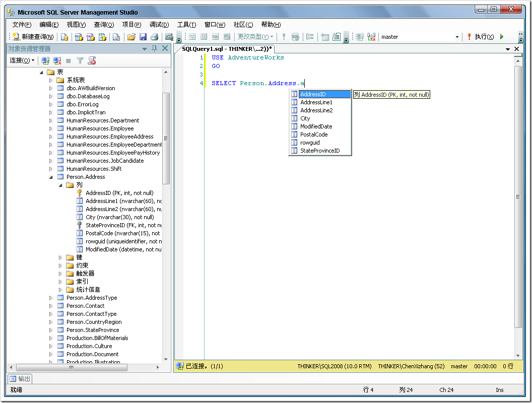Open the View (视图) menu
The width and height of the screenshot is (532, 403).
[76, 24]
